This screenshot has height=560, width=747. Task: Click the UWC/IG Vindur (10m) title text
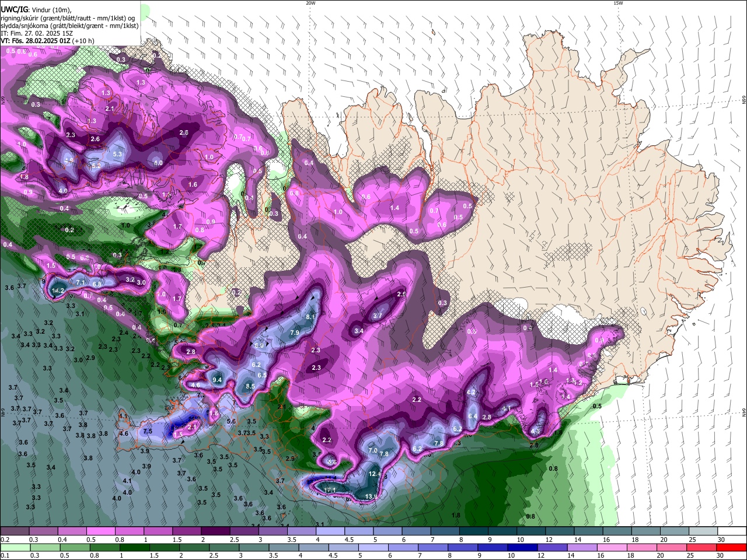point(36,9)
